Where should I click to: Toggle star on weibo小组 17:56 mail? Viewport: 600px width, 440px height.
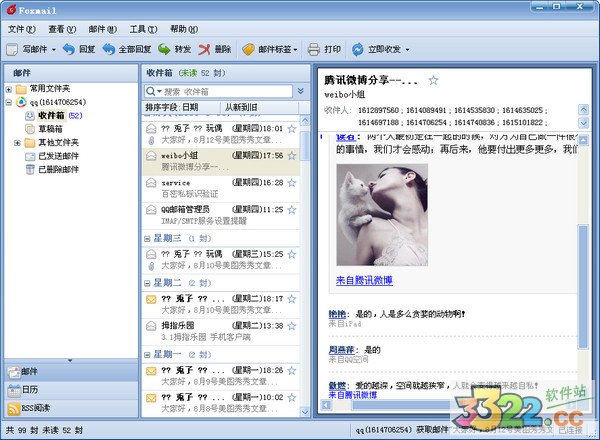[292, 156]
